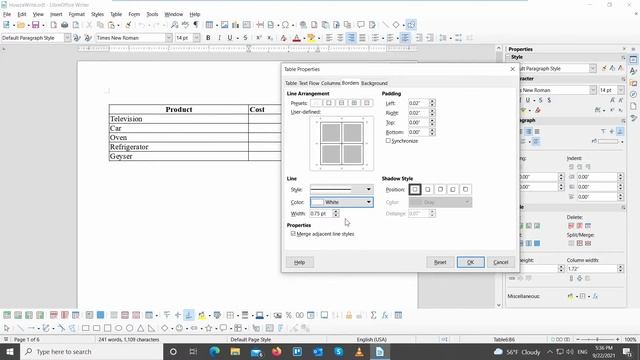Click the Column width 1.72 field in sidebar
The width and height of the screenshot is (640, 360).
pyautogui.click(x=591, y=269)
